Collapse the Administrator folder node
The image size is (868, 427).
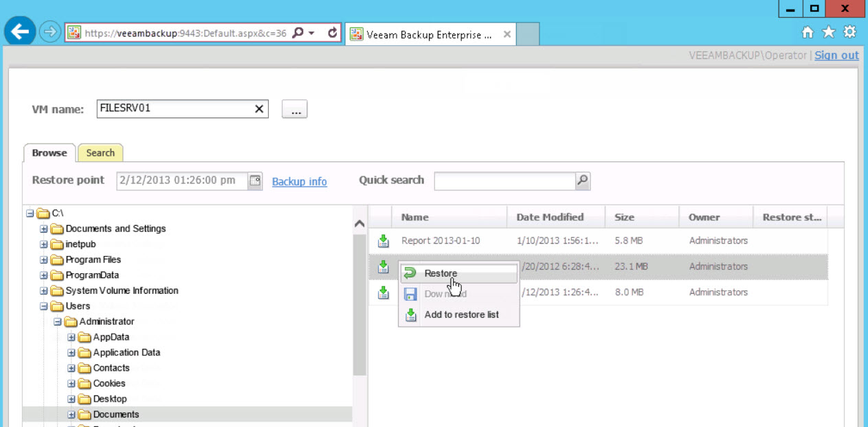pos(58,321)
